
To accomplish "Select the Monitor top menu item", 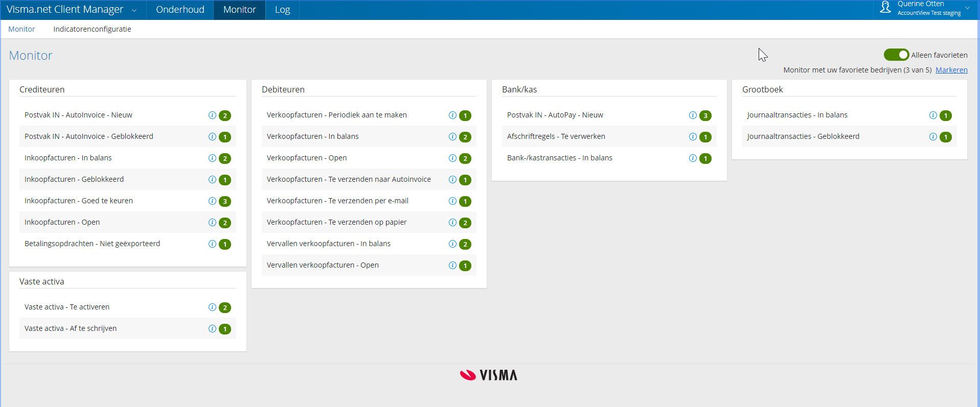I will [239, 10].
